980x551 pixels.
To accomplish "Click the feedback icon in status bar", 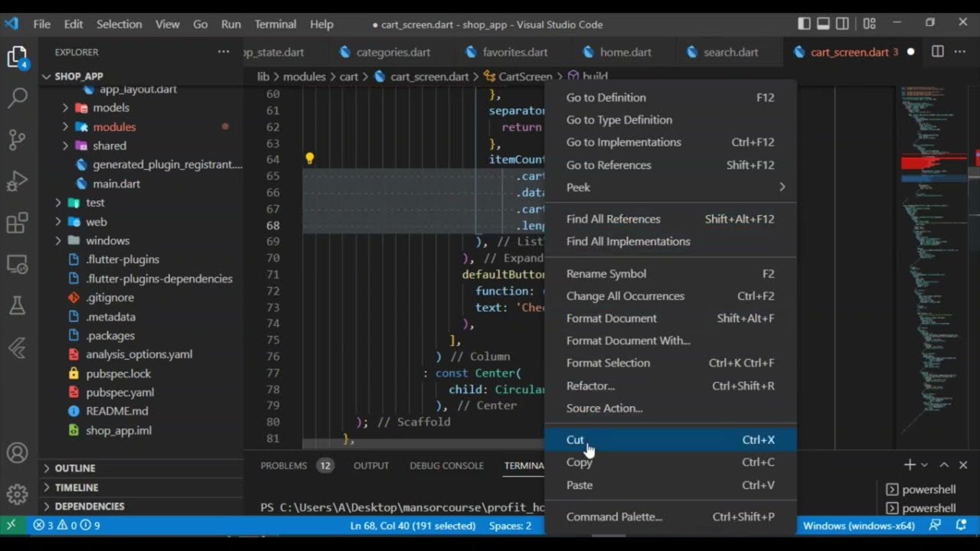I will pyautogui.click(x=935, y=526).
